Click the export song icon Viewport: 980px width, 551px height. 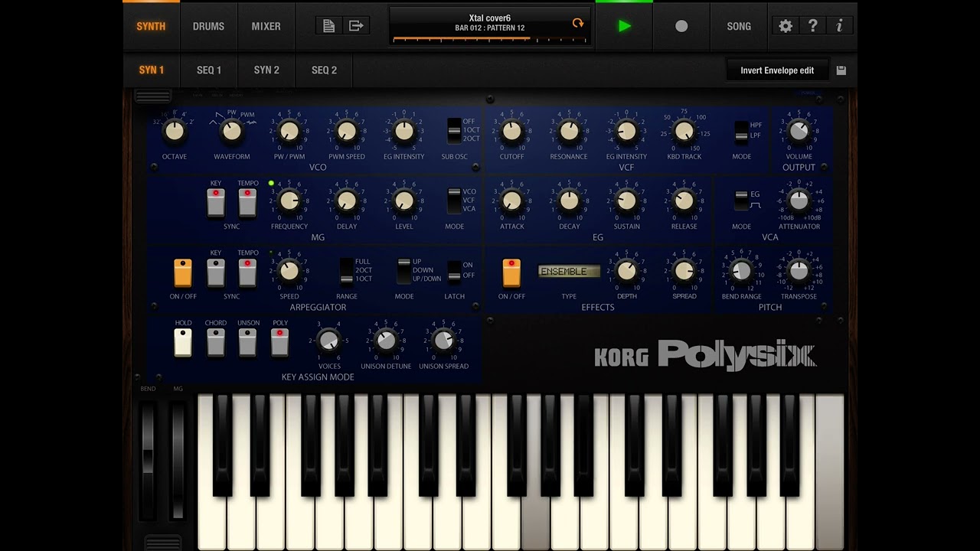356,26
